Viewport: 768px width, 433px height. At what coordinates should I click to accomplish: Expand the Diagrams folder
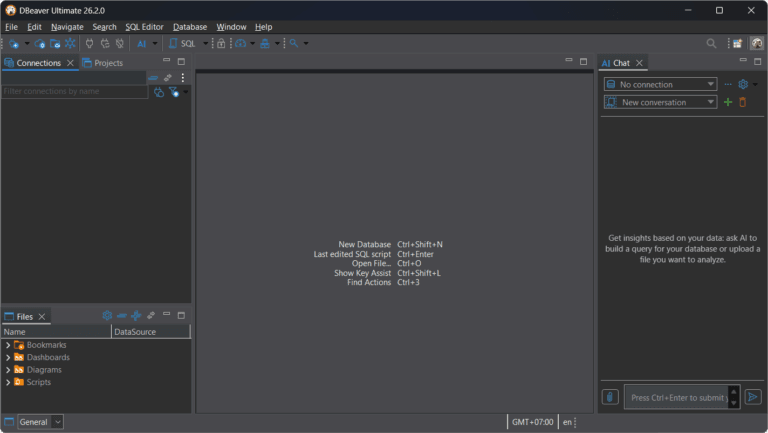coord(8,370)
